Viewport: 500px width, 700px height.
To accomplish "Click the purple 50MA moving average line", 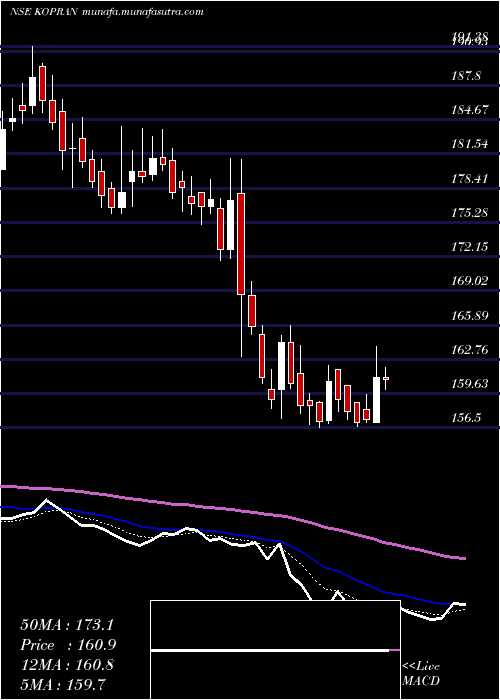I will coord(232,509).
